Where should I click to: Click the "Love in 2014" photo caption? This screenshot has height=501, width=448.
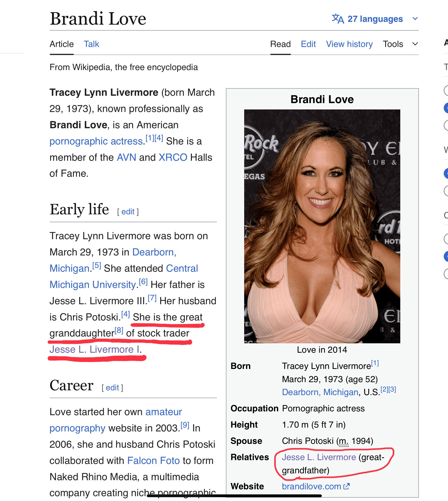[x=322, y=350]
